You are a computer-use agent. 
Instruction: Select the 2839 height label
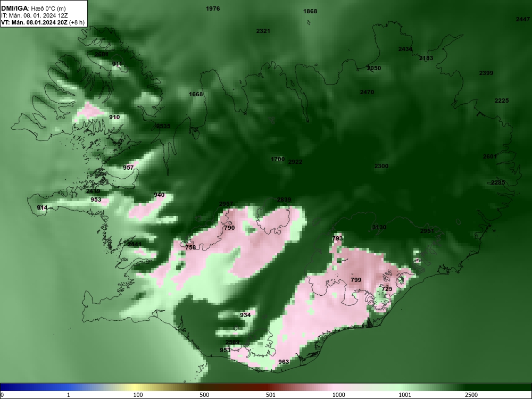pyautogui.click(x=284, y=199)
